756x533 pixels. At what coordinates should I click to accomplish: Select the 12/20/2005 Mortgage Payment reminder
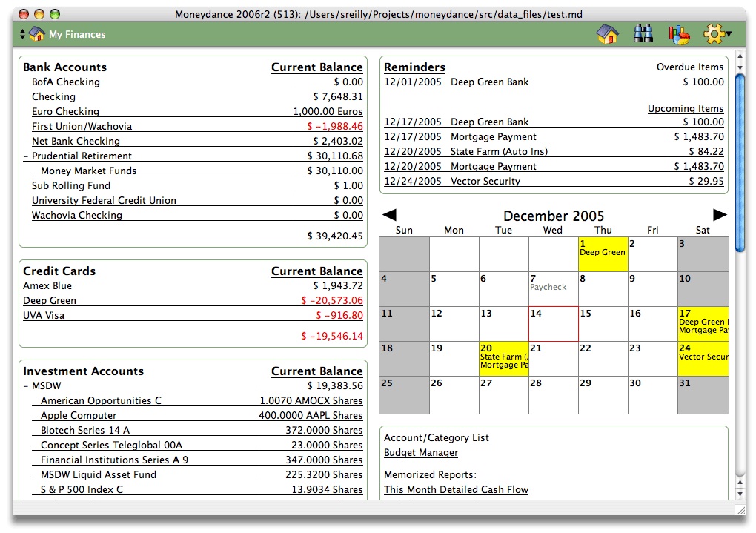click(x=554, y=166)
